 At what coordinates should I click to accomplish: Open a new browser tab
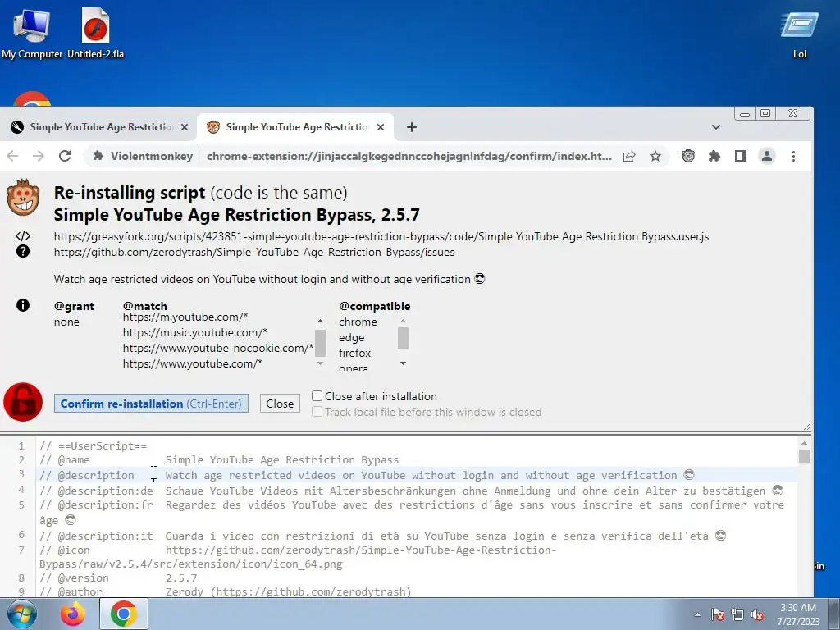[x=412, y=127]
